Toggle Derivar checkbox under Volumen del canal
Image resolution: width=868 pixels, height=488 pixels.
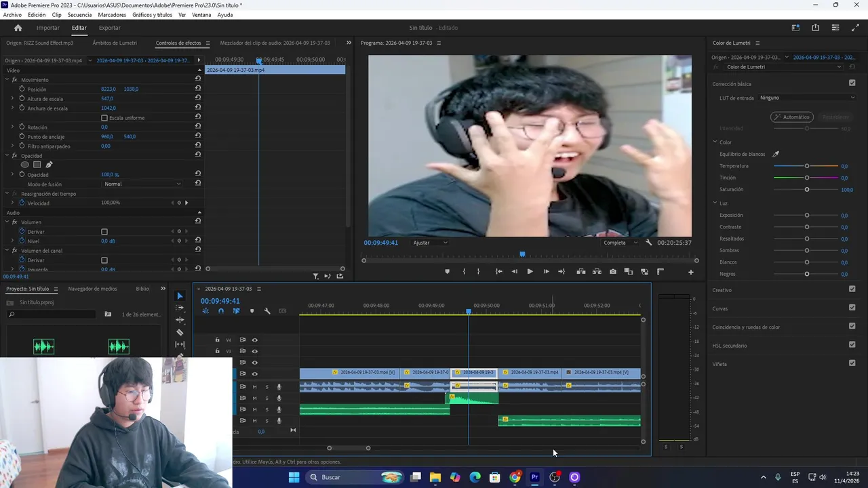(104, 260)
